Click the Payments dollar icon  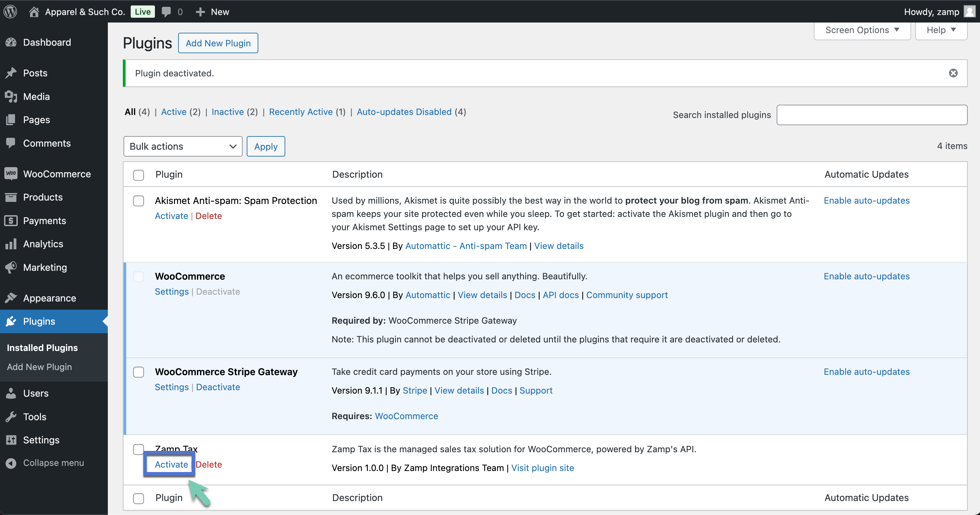(11, 220)
